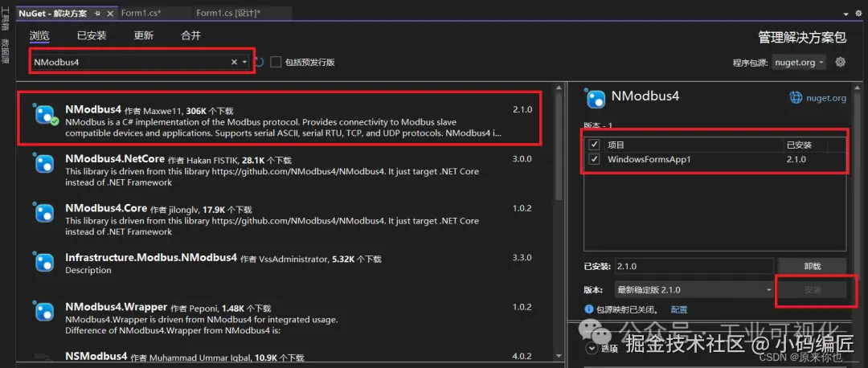This screenshot has width=868, height=368.
Task: Uncheck the WindowsFormsApp1 project checkbox
Action: pos(595,159)
